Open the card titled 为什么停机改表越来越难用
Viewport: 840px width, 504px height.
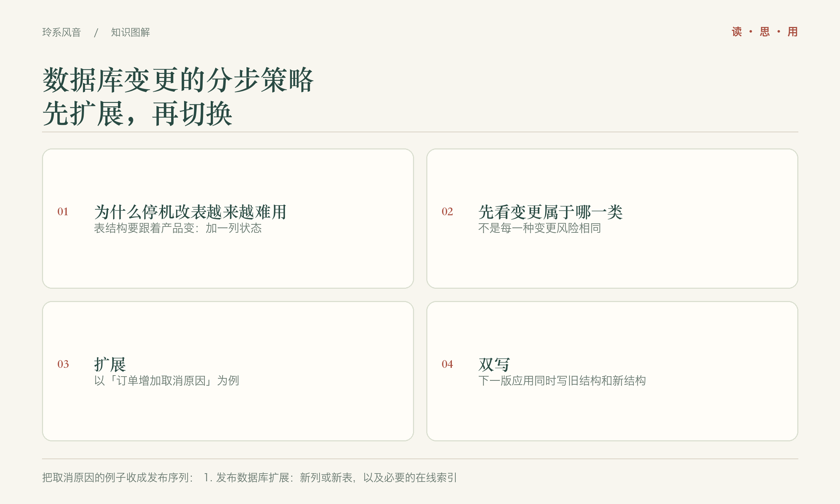[228, 218]
